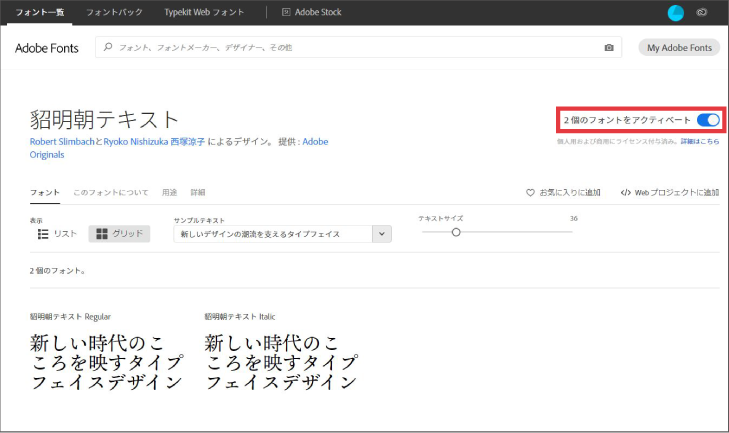
Task: Click the Adobe Stock icon
Action: [x=286, y=12]
